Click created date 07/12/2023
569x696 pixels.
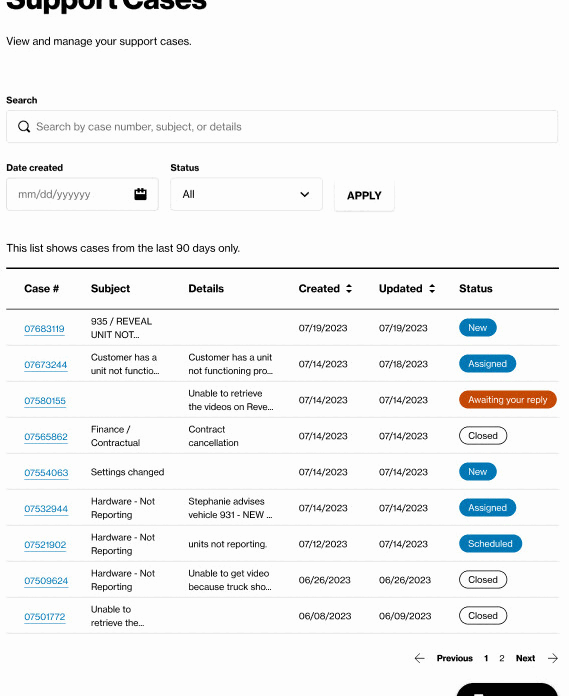pyautogui.click(x=323, y=544)
